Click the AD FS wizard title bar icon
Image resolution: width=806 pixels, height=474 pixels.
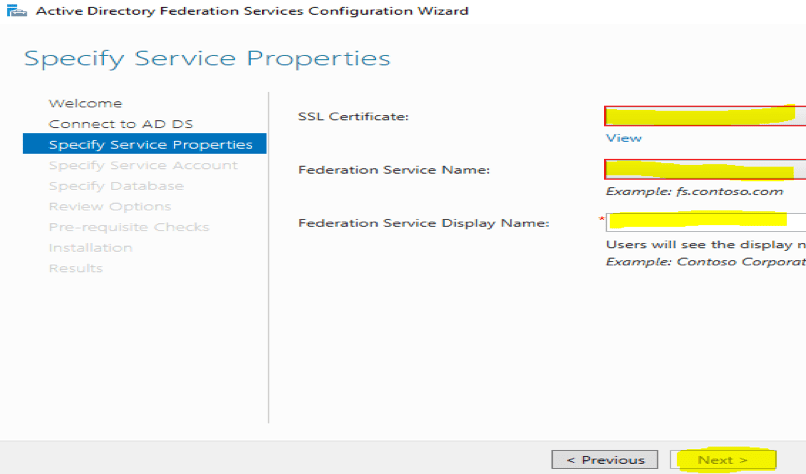pyautogui.click(x=15, y=11)
